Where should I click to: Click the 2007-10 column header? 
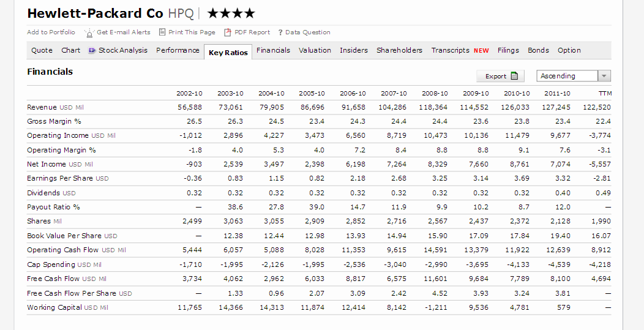coord(394,93)
